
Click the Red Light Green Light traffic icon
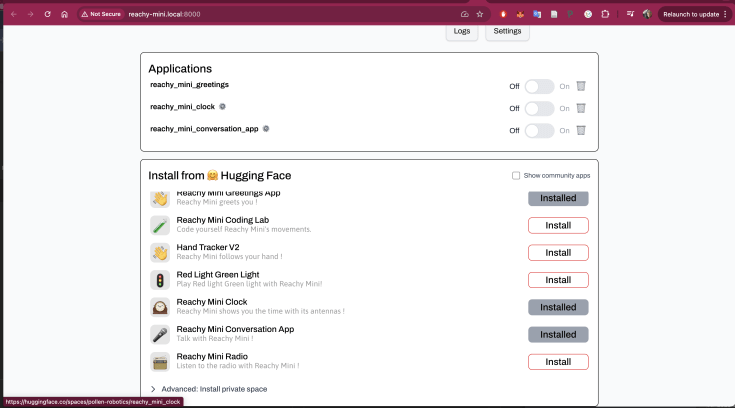(160, 280)
